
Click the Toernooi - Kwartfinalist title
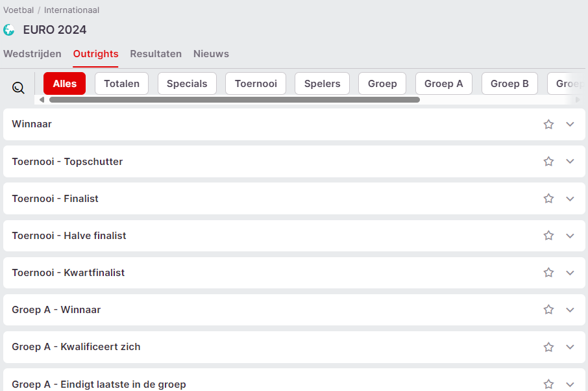pyautogui.click(x=68, y=272)
